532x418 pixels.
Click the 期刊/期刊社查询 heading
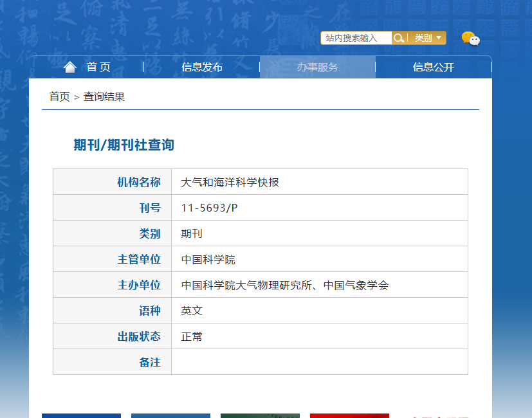click(124, 145)
